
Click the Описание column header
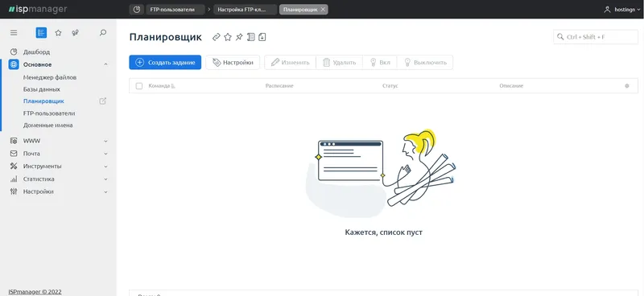(511, 86)
